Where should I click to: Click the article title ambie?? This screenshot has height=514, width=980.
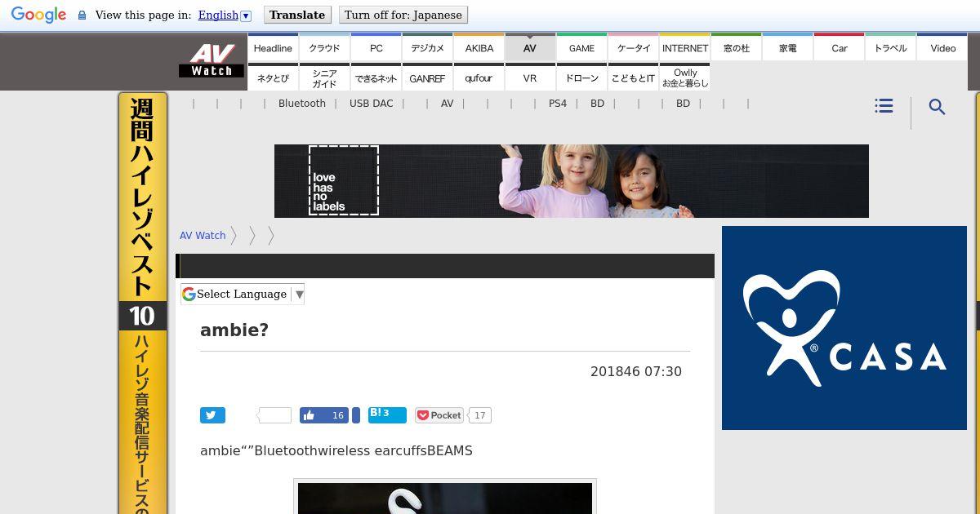tap(234, 330)
